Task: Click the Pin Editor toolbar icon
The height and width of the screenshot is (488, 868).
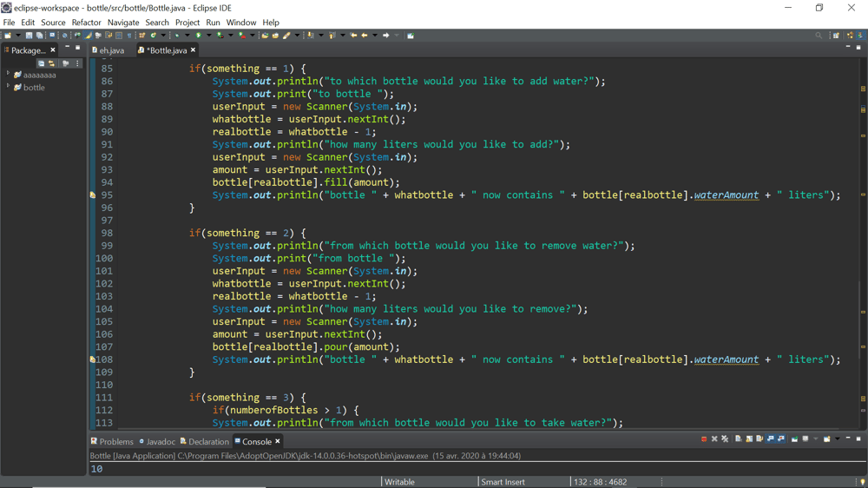Action: click(411, 36)
